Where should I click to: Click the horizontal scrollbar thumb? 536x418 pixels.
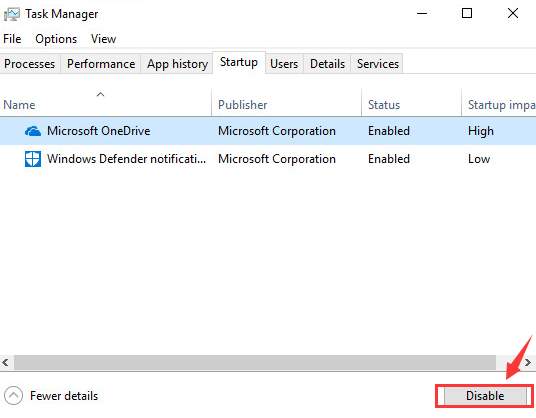pyautogui.click(x=255, y=362)
